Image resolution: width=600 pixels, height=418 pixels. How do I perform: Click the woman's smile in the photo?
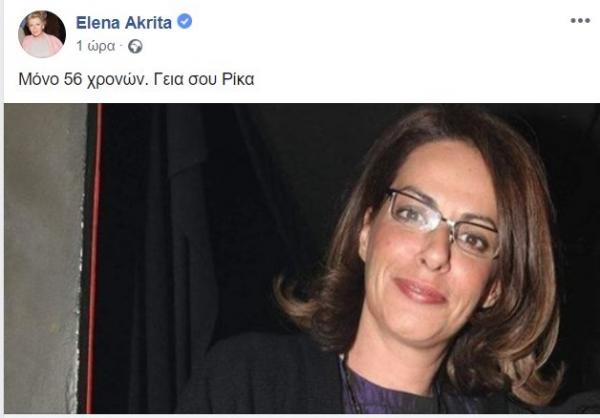(x=420, y=291)
